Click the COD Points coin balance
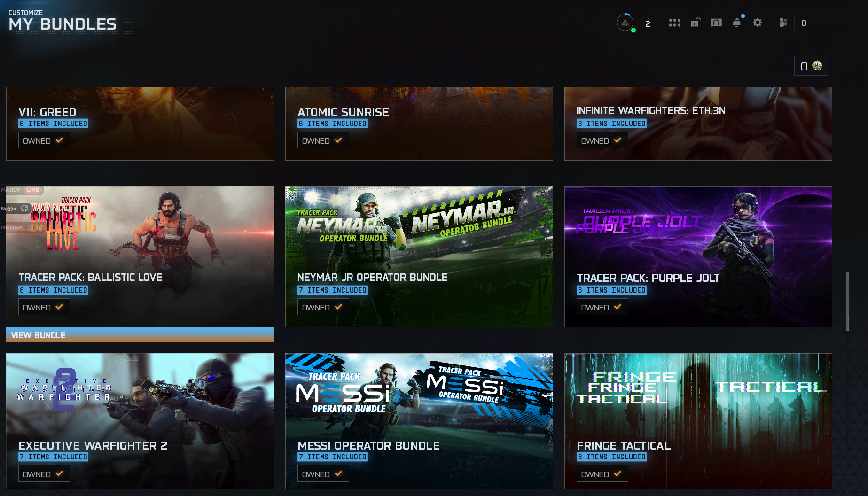868x496 pixels. pos(811,66)
